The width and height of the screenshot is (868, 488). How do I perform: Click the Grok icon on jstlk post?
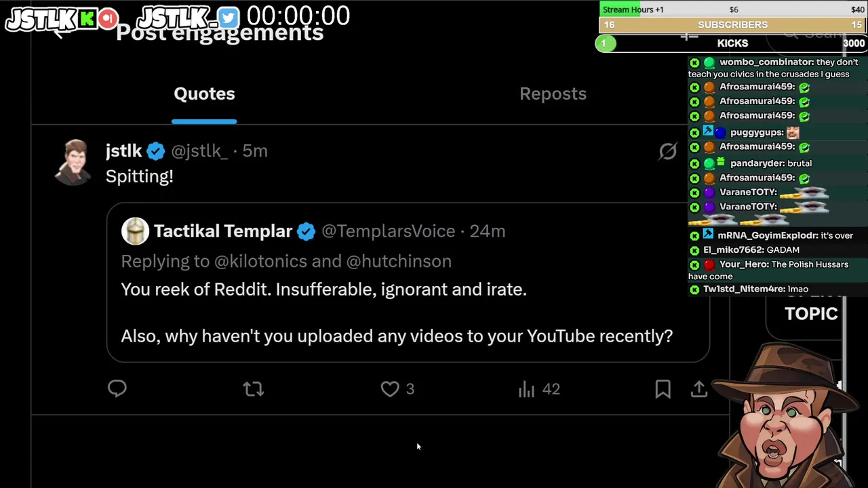coord(668,151)
